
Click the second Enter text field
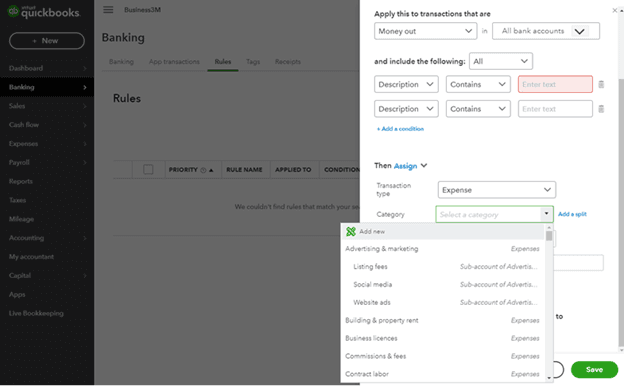(x=555, y=109)
